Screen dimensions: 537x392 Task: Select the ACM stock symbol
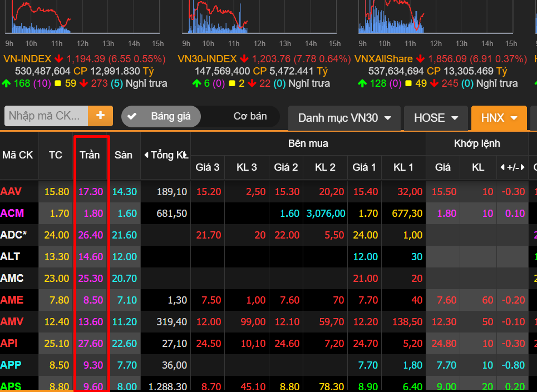pos(12,213)
